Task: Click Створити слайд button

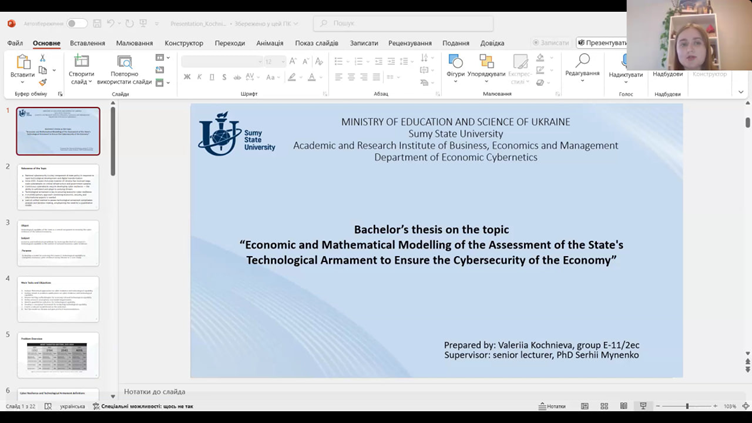Action: pyautogui.click(x=81, y=70)
